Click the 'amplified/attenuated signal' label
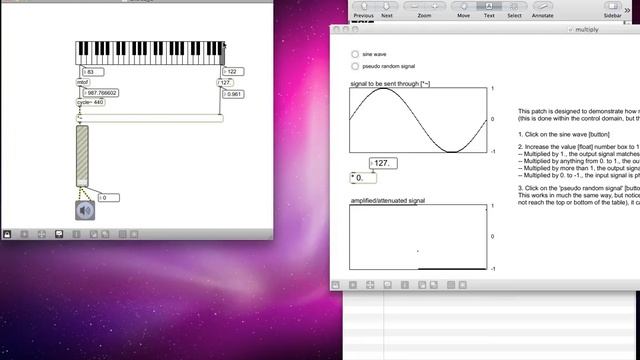 coord(388,200)
